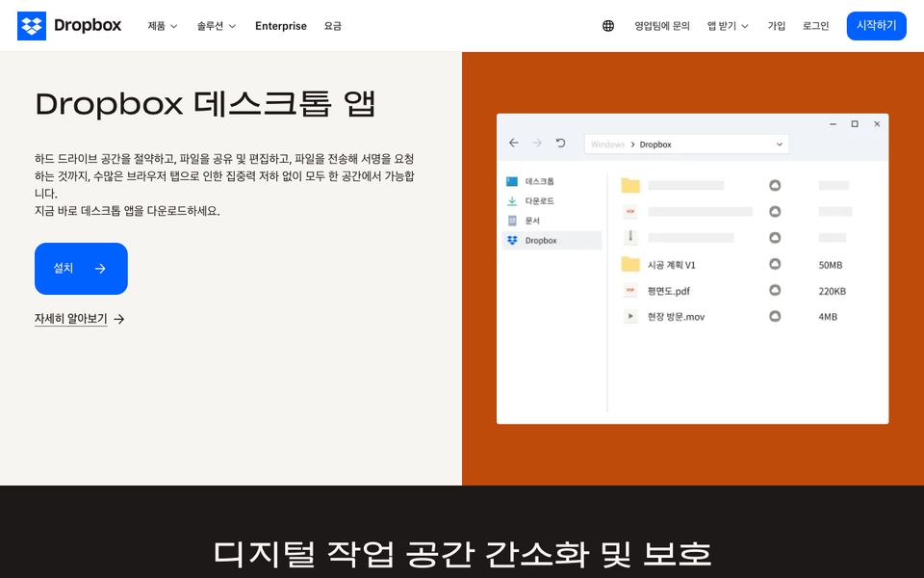Click the arrow next to 자세히 알아보기
This screenshot has height=578, width=924.
pyautogui.click(x=119, y=319)
